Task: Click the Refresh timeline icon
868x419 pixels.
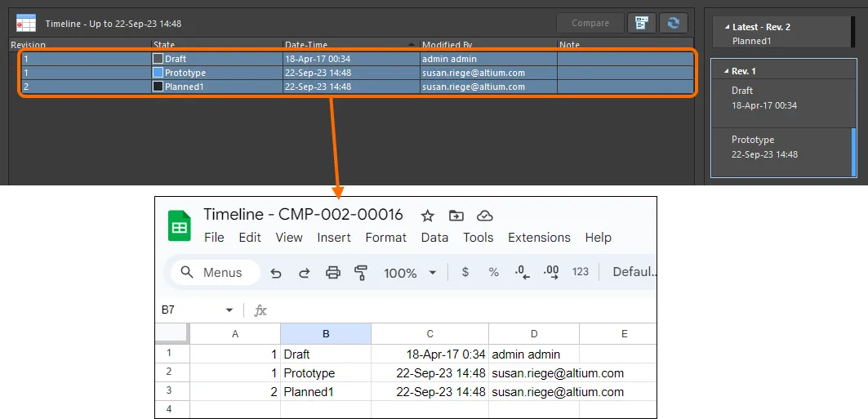Action: pyautogui.click(x=674, y=23)
